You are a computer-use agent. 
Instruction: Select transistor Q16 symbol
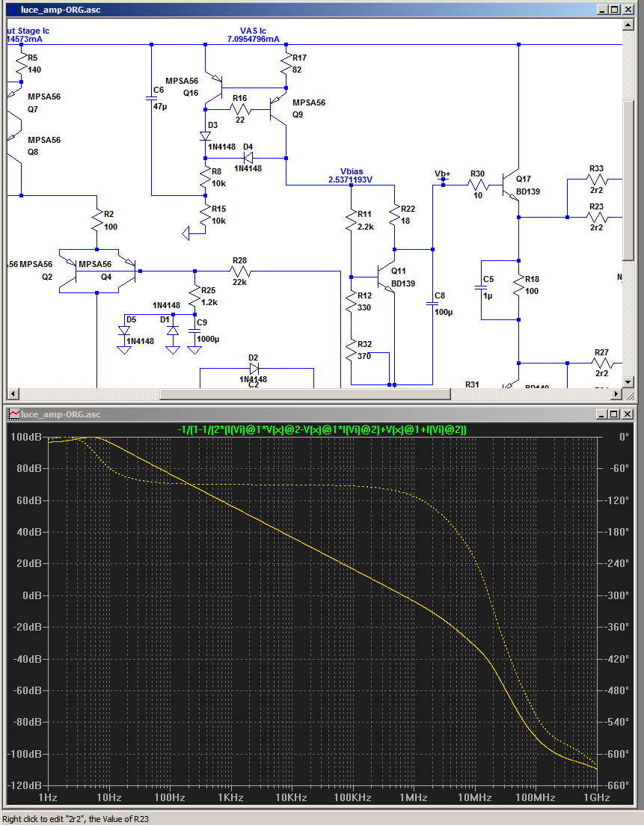[215, 88]
